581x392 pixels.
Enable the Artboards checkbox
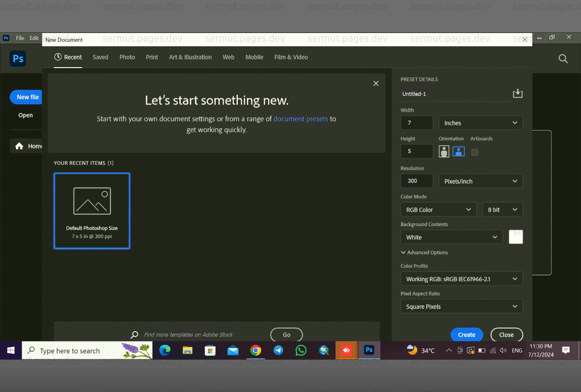pyautogui.click(x=474, y=152)
